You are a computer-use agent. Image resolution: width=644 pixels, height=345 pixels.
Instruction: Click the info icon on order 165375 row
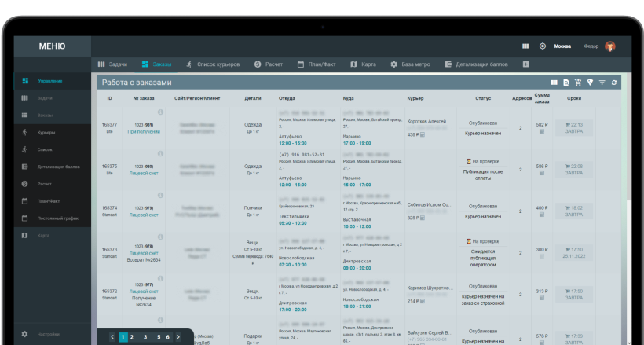coord(160,154)
